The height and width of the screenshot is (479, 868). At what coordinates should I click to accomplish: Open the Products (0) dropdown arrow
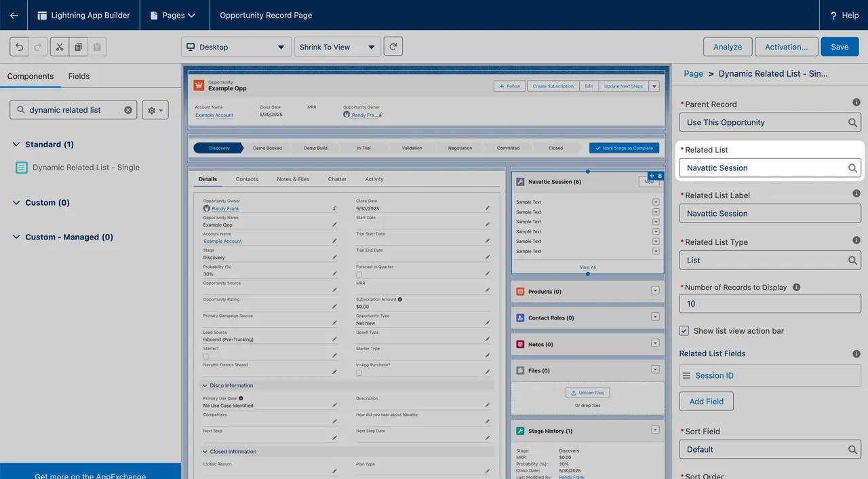coord(655,290)
